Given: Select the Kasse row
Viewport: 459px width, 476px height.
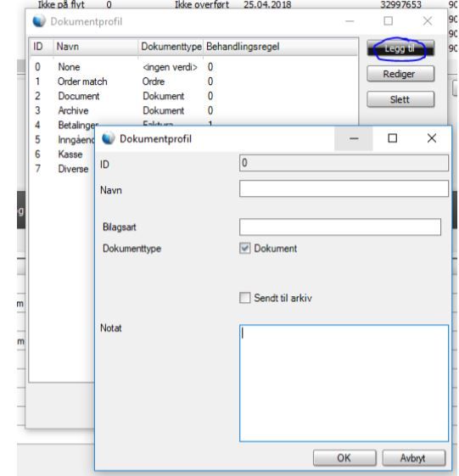Looking at the screenshot, I should point(62,154).
